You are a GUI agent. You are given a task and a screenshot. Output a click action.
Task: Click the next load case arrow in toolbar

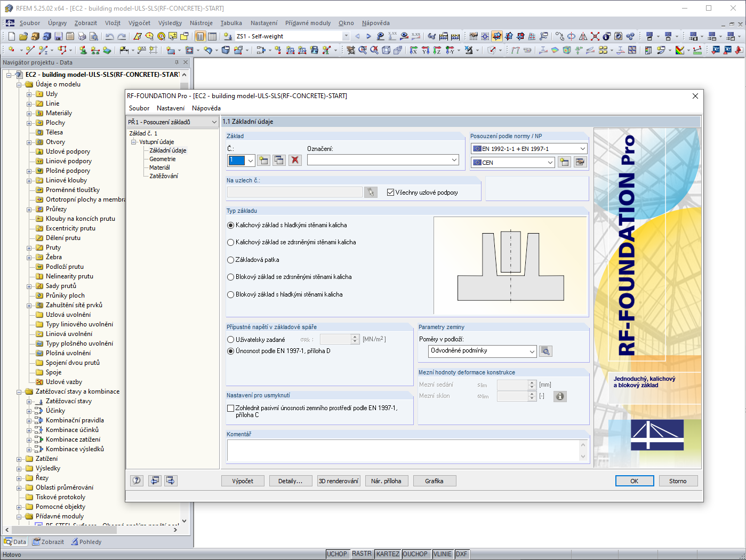tap(368, 36)
